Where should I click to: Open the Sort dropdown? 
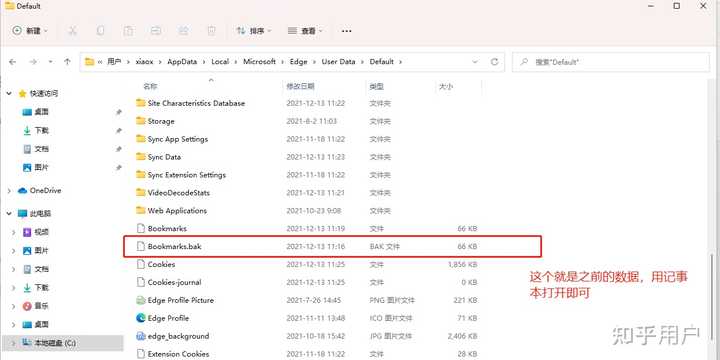coord(253,31)
